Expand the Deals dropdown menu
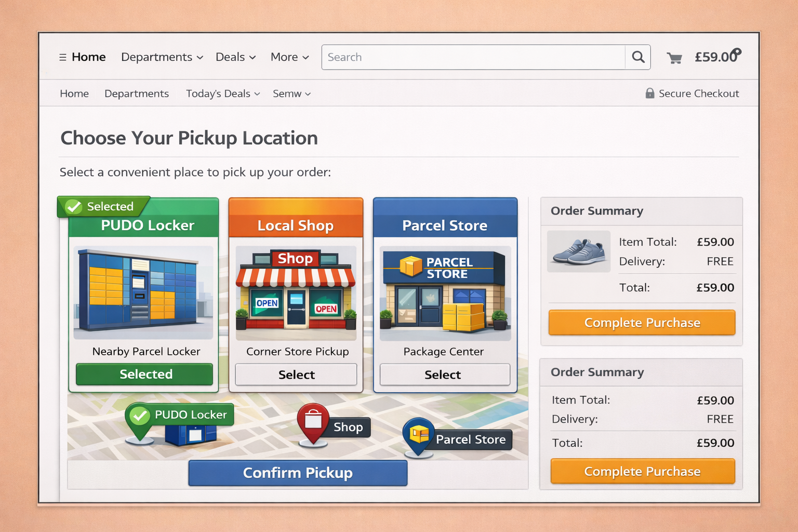 click(235, 57)
